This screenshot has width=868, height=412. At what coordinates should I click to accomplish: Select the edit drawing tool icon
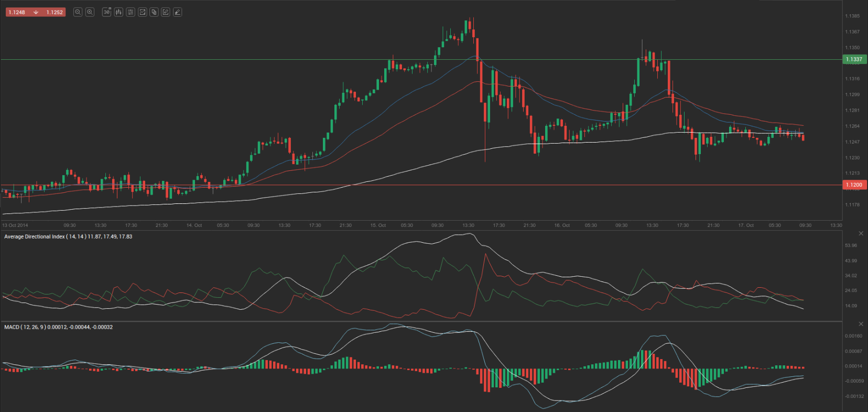[x=166, y=12]
